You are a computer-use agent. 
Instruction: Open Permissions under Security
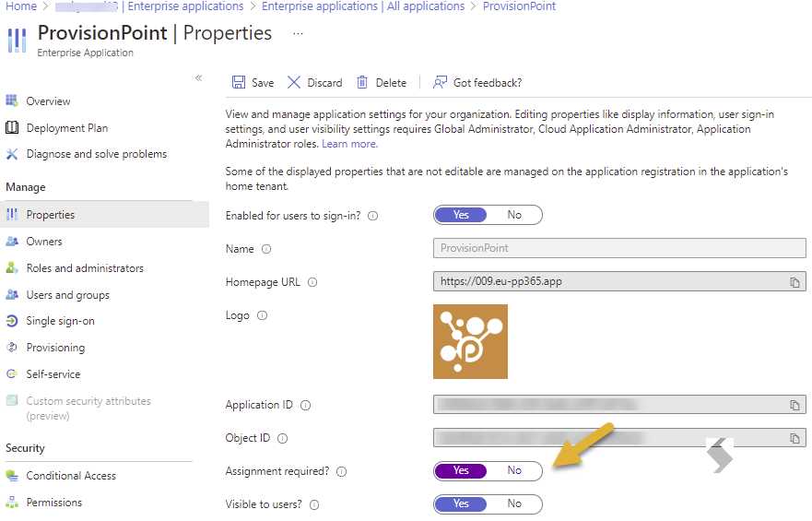click(54, 503)
